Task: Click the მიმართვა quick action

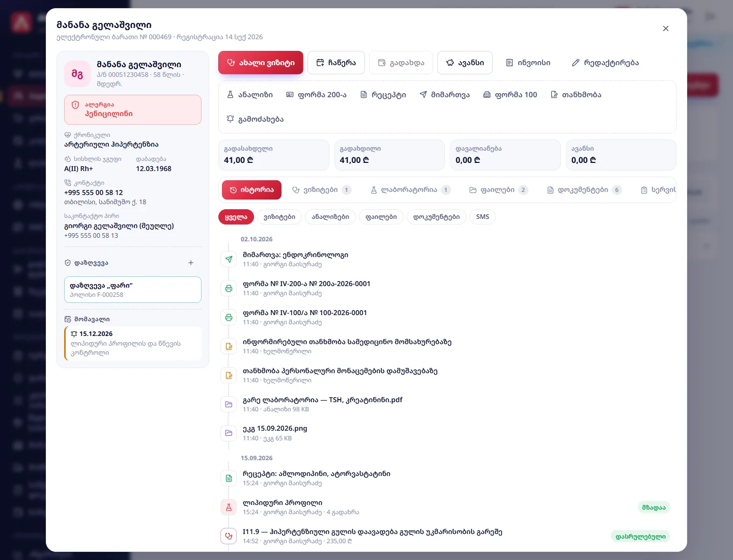Action: point(444,95)
